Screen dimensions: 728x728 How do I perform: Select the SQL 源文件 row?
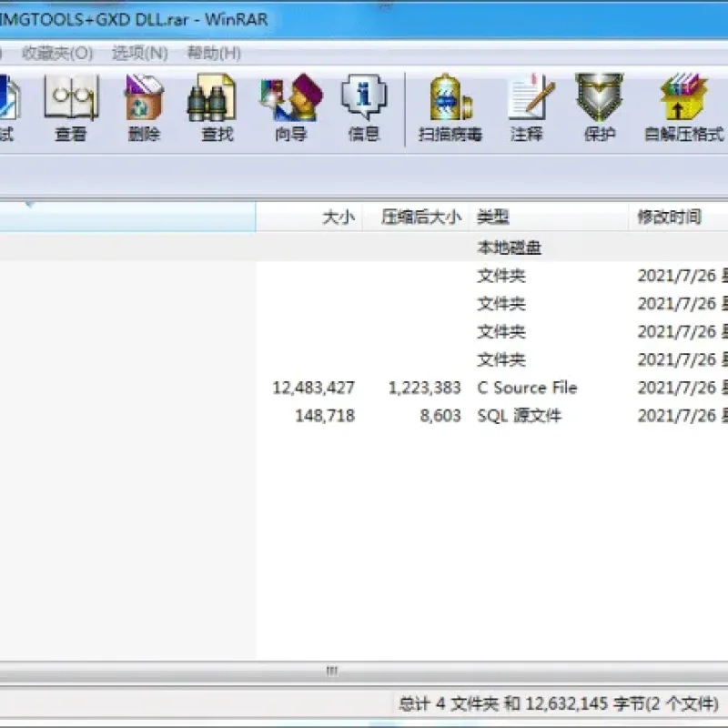[364, 416]
